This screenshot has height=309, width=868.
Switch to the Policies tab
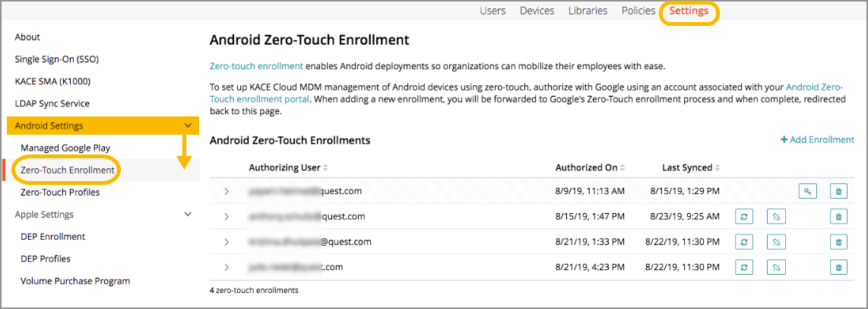click(x=638, y=11)
